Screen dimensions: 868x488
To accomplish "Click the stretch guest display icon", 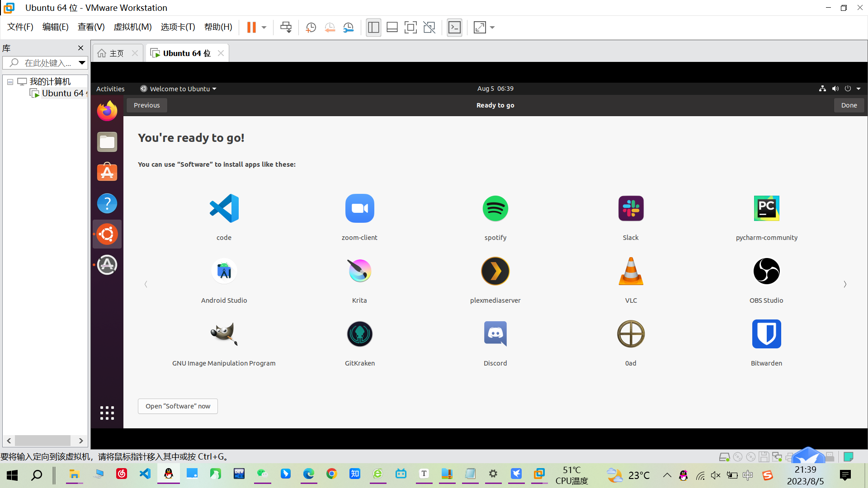I will 480,28.
